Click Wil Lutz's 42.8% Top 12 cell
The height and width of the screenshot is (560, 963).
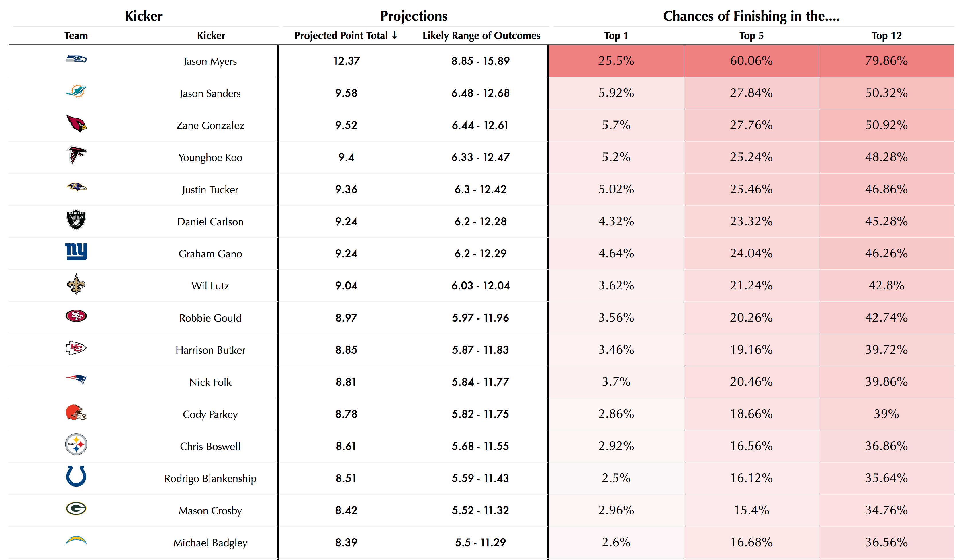[x=886, y=286]
